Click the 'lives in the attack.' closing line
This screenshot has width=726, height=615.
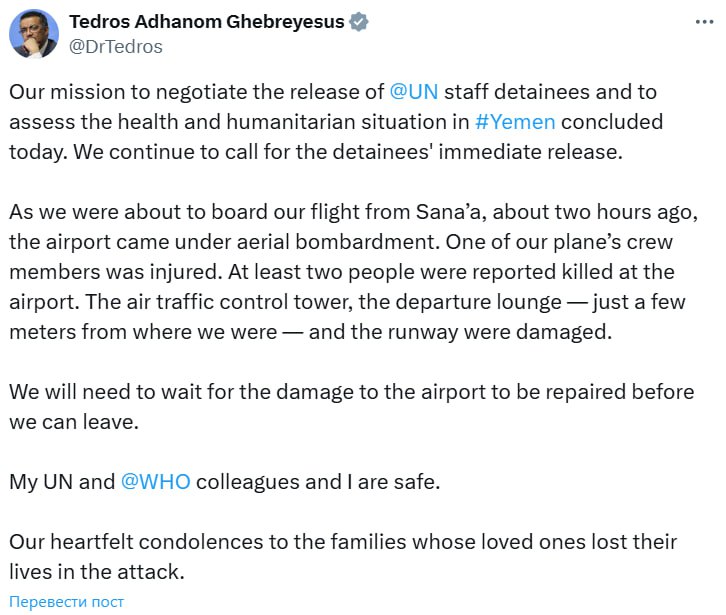pos(96,571)
